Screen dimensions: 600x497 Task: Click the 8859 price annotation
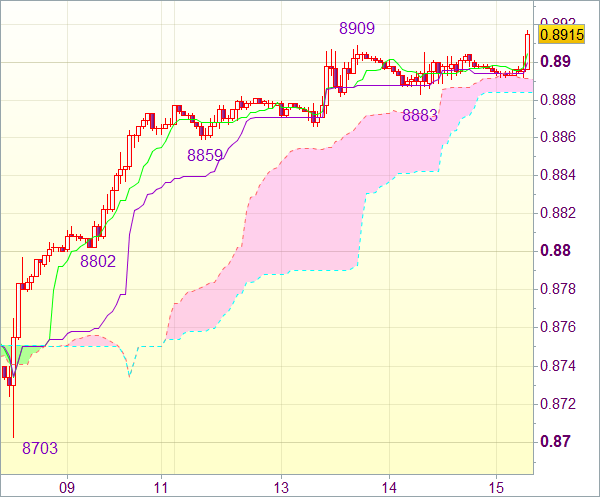205,155
